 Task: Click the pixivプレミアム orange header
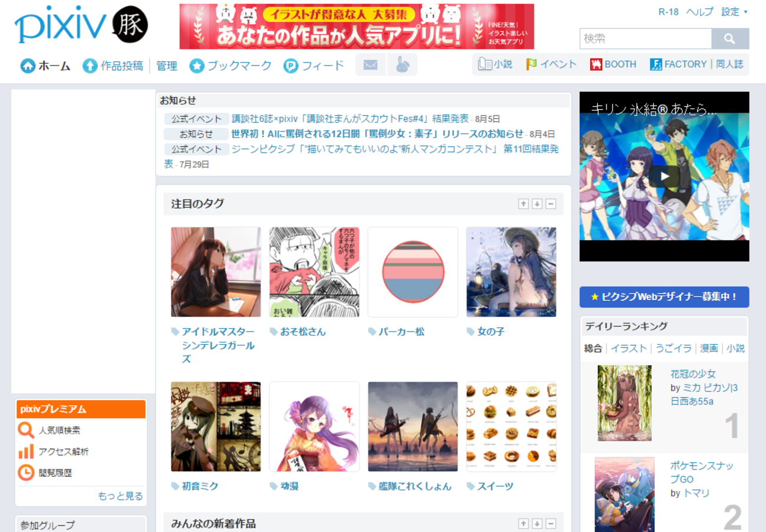pyautogui.click(x=81, y=409)
